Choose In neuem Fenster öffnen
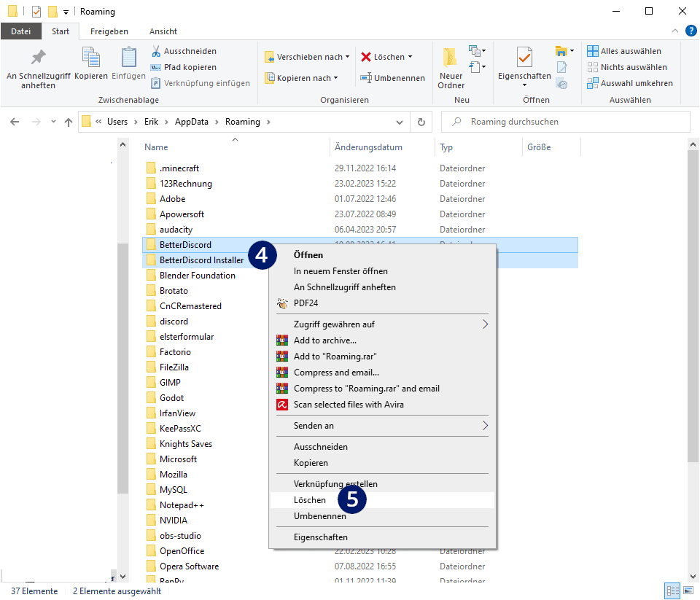Image resolution: width=700 pixels, height=600 pixels. pos(382,271)
